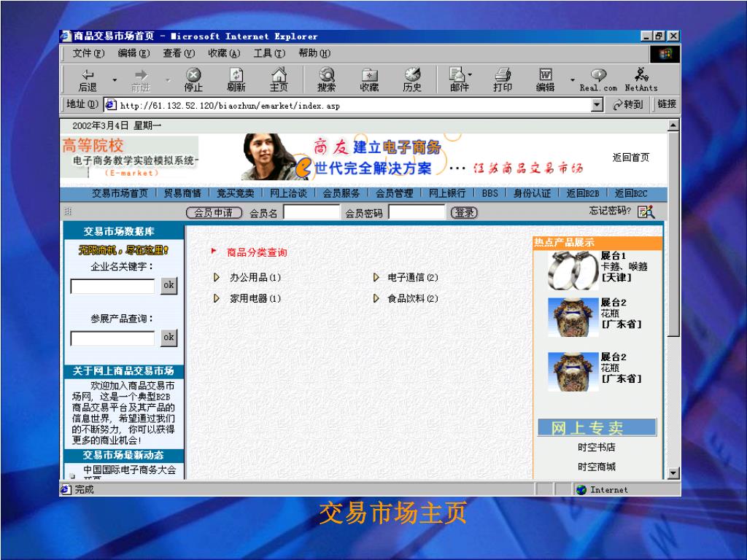
Task: Go to 会员服务 nav item
Action: (x=341, y=193)
